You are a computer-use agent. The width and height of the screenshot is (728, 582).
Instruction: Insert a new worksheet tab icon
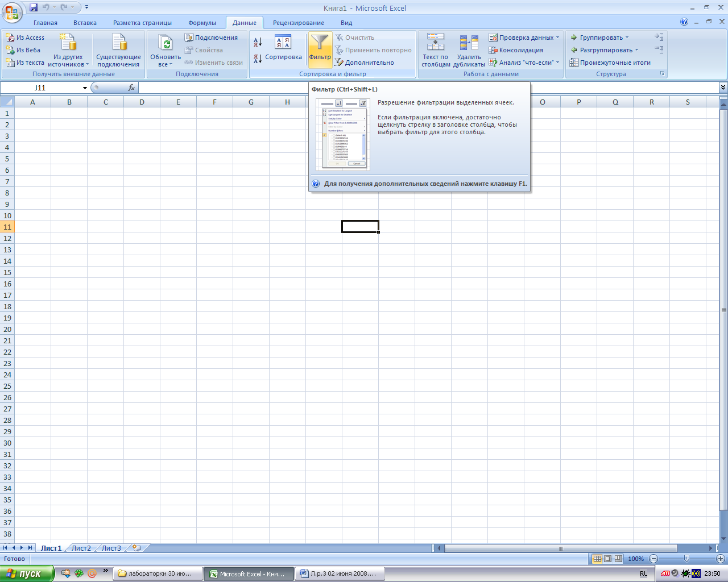136,548
